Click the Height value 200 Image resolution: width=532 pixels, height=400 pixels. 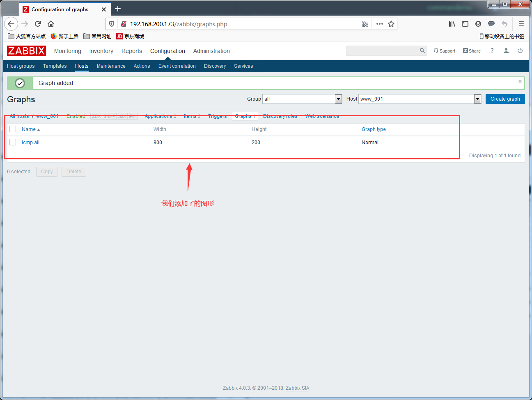(x=256, y=143)
